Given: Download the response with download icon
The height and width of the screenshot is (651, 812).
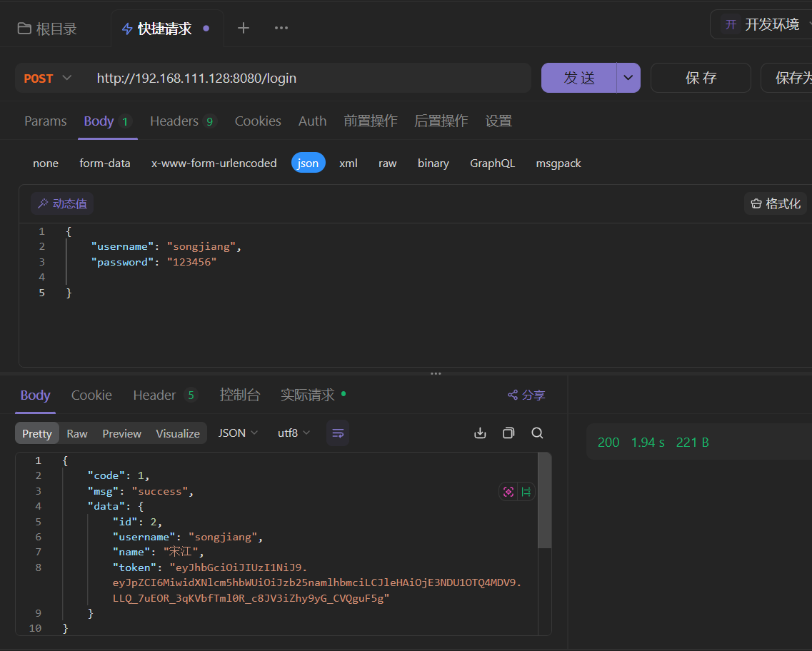Looking at the screenshot, I should tap(480, 433).
